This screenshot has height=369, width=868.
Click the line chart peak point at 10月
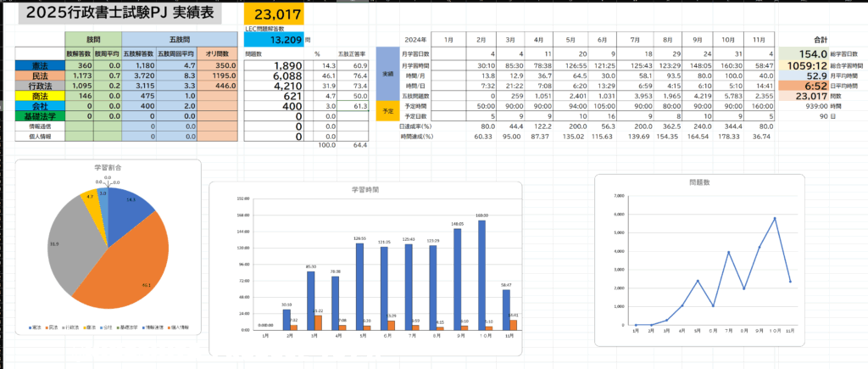coord(773,218)
